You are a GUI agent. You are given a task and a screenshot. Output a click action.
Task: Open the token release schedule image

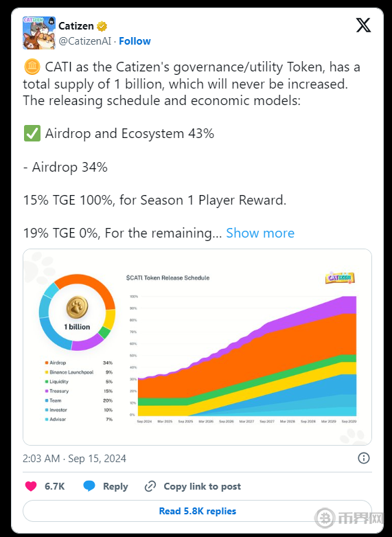point(197,347)
